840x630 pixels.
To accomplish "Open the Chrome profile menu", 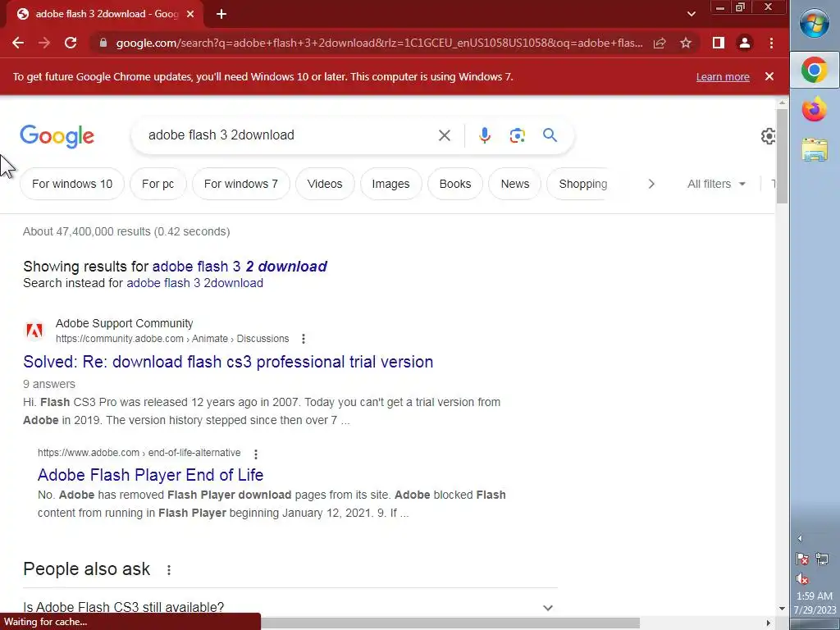I will tap(745, 43).
